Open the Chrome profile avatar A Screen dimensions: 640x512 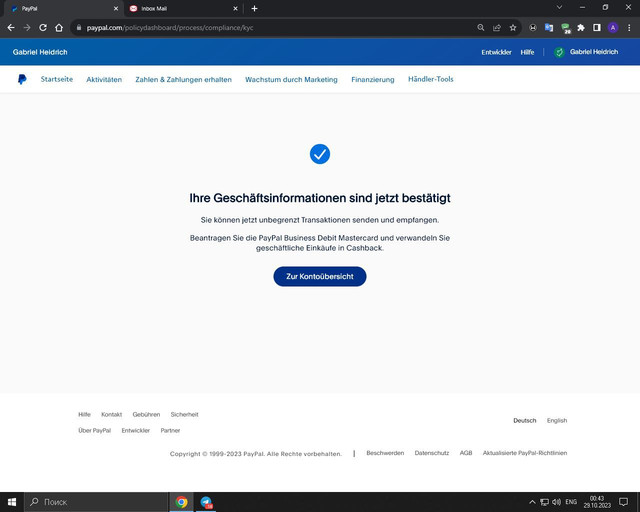click(613, 28)
